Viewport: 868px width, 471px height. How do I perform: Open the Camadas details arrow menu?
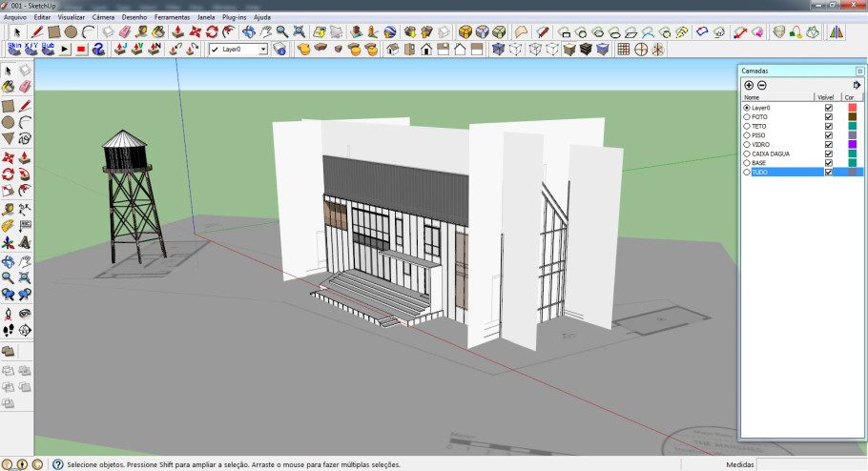click(857, 85)
